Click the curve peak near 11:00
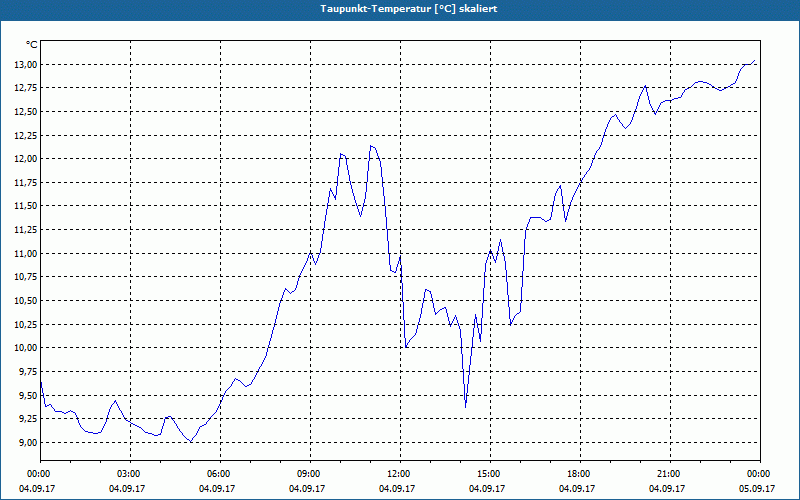The height and width of the screenshot is (500, 800). coord(371,146)
